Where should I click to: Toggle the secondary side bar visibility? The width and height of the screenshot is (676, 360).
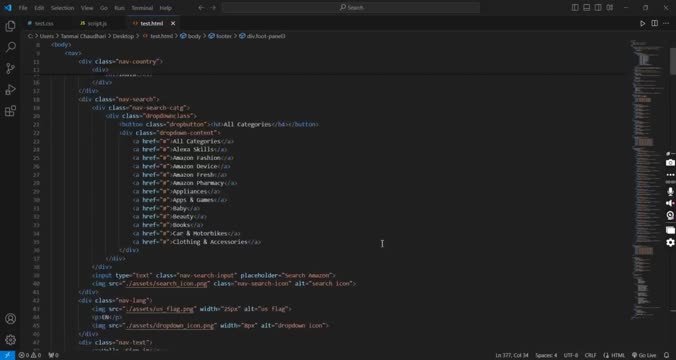(x=598, y=7)
